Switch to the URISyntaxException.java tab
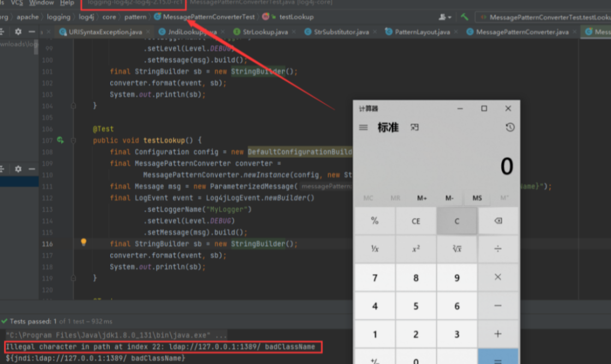The width and height of the screenshot is (611, 364). coord(105,32)
